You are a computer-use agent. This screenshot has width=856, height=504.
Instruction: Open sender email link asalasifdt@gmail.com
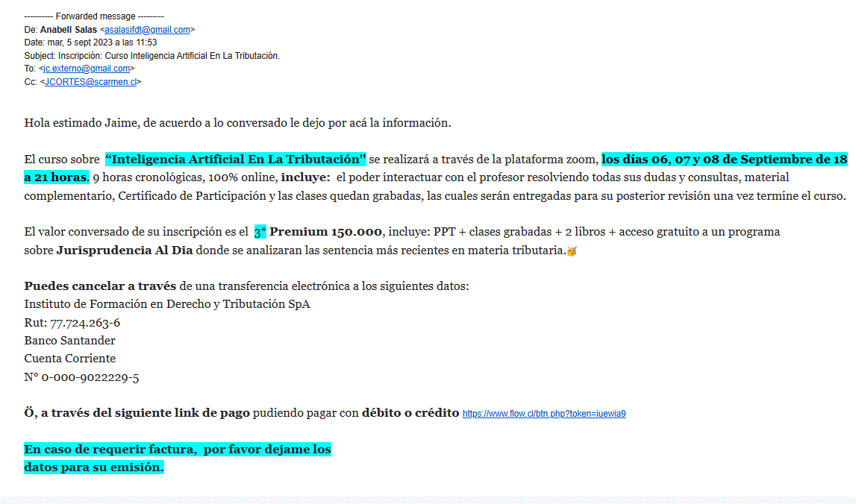[147, 30]
